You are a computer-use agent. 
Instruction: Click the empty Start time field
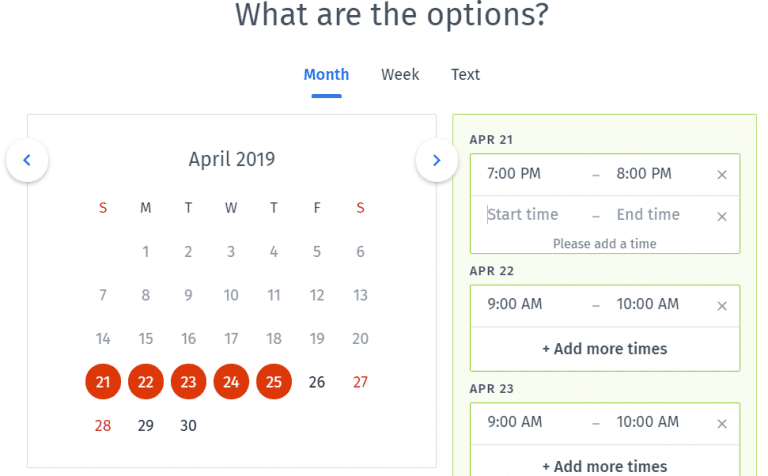(x=525, y=215)
